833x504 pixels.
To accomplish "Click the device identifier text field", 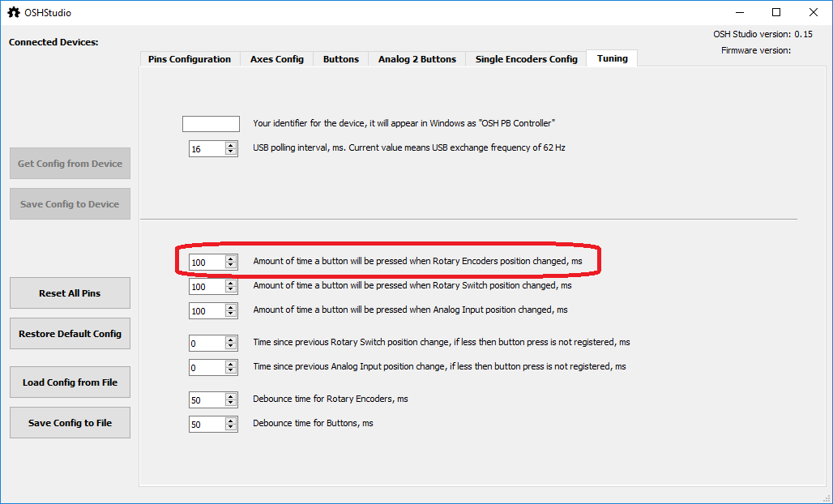I will [x=211, y=124].
